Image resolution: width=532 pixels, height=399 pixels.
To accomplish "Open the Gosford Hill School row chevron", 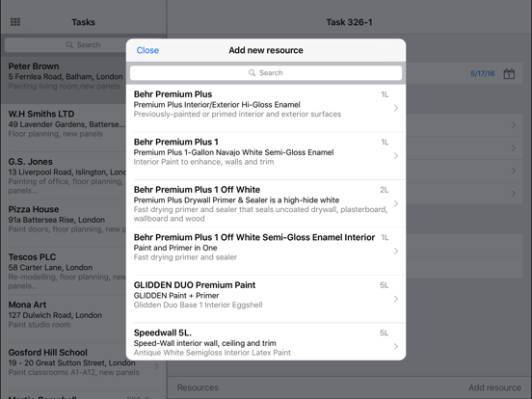I will (x=156, y=366).
